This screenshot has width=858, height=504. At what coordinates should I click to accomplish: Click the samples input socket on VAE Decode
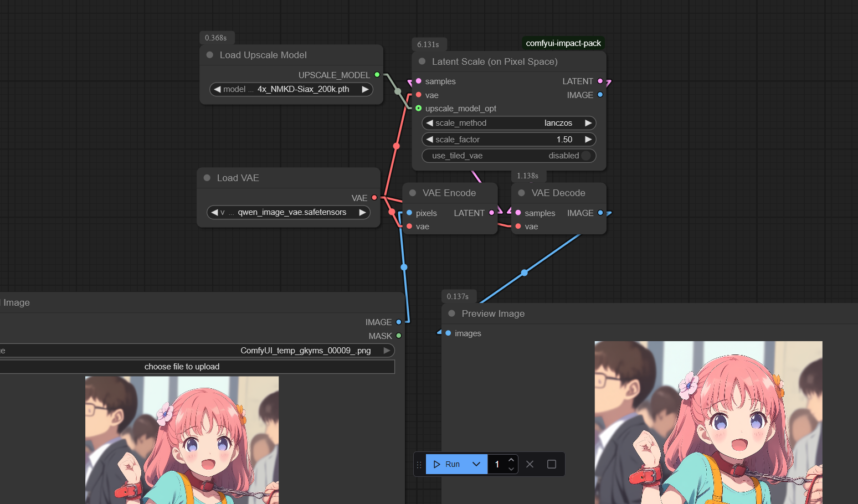click(518, 213)
